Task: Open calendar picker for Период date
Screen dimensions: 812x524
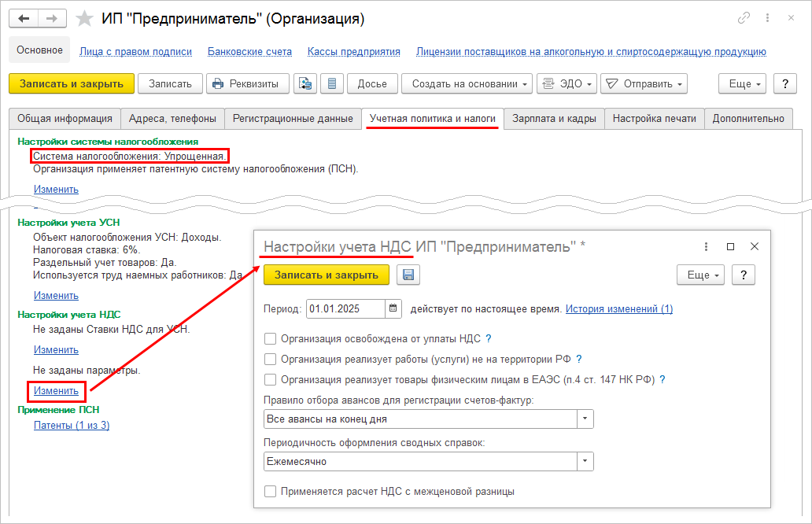Action: coord(393,308)
